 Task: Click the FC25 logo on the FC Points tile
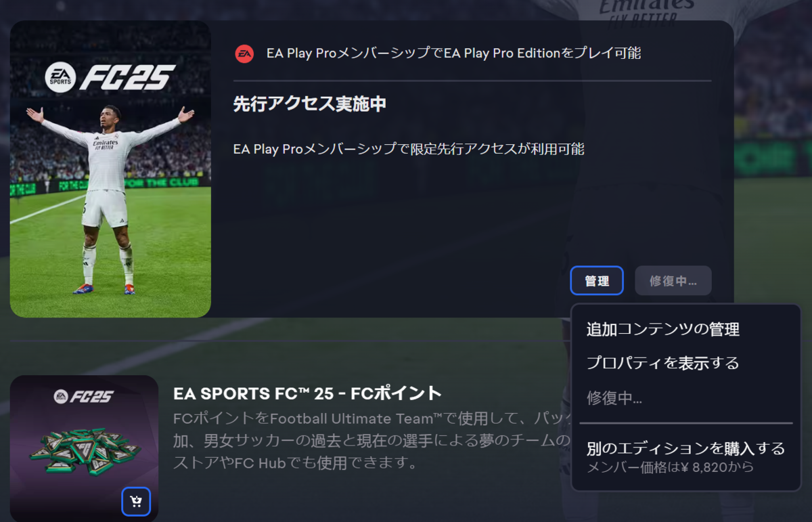point(85,396)
